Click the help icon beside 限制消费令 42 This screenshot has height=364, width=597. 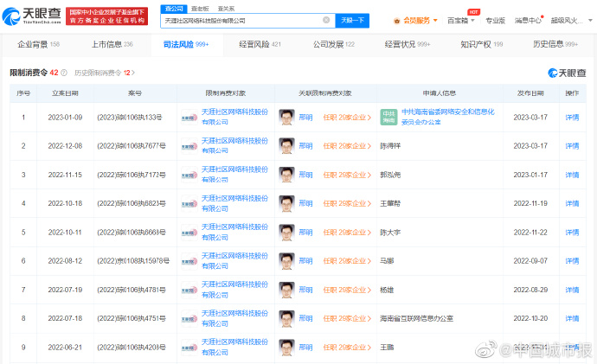(64, 73)
